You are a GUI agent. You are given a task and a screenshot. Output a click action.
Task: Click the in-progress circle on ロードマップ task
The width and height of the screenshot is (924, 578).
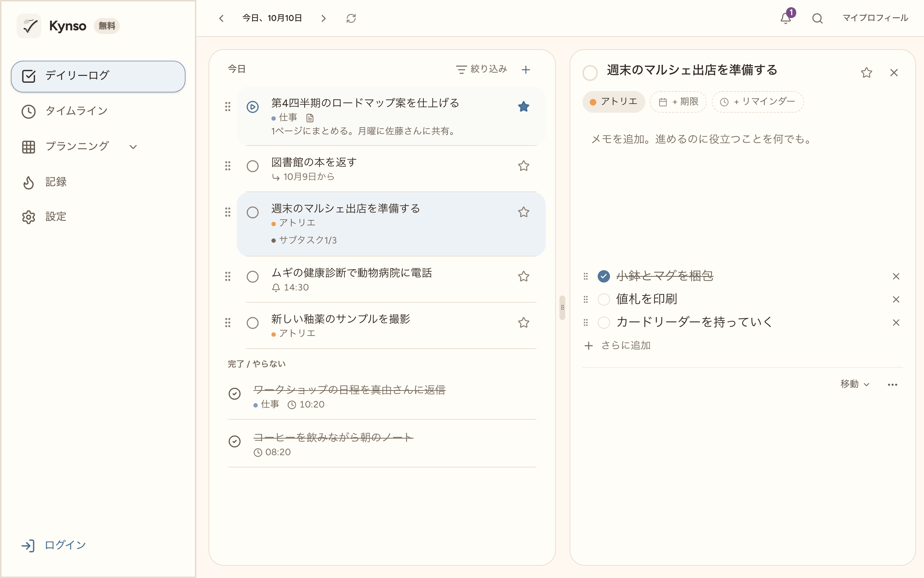pyautogui.click(x=252, y=107)
